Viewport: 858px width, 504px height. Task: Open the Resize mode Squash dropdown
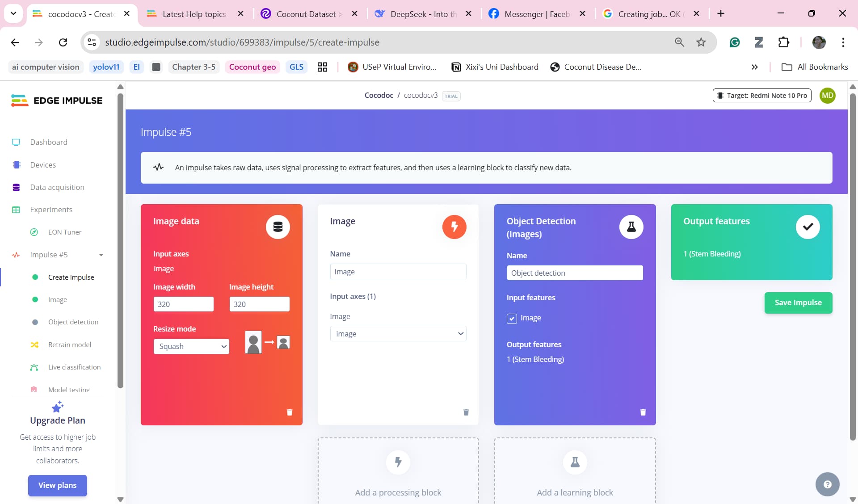[x=191, y=346]
